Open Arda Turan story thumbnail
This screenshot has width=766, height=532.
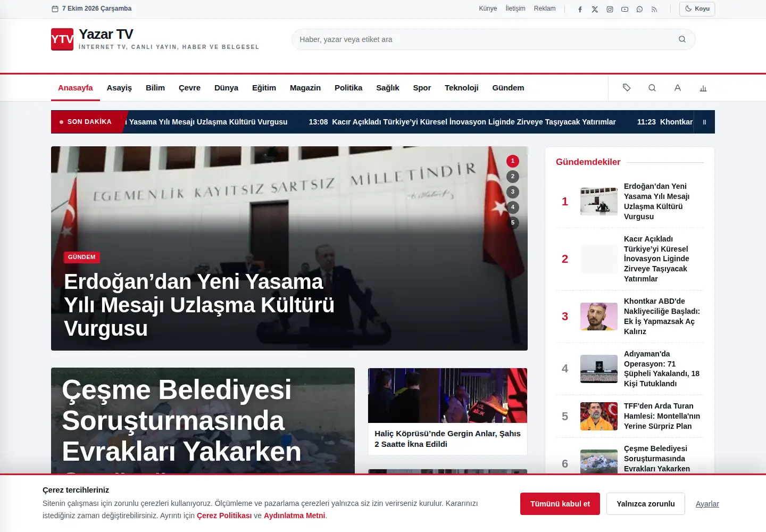click(x=599, y=416)
